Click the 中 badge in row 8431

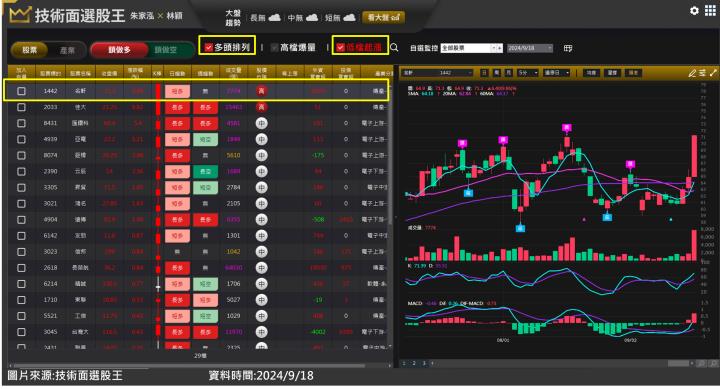tap(261, 123)
